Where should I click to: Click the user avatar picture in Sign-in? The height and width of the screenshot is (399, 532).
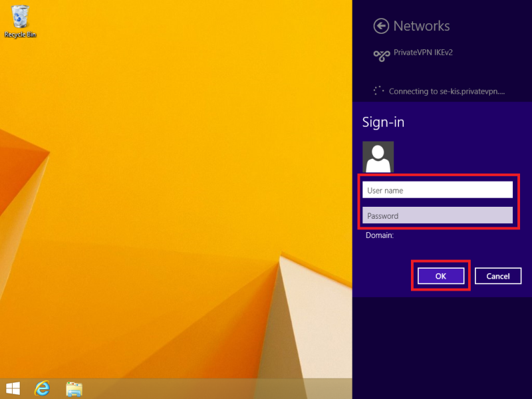tap(378, 157)
